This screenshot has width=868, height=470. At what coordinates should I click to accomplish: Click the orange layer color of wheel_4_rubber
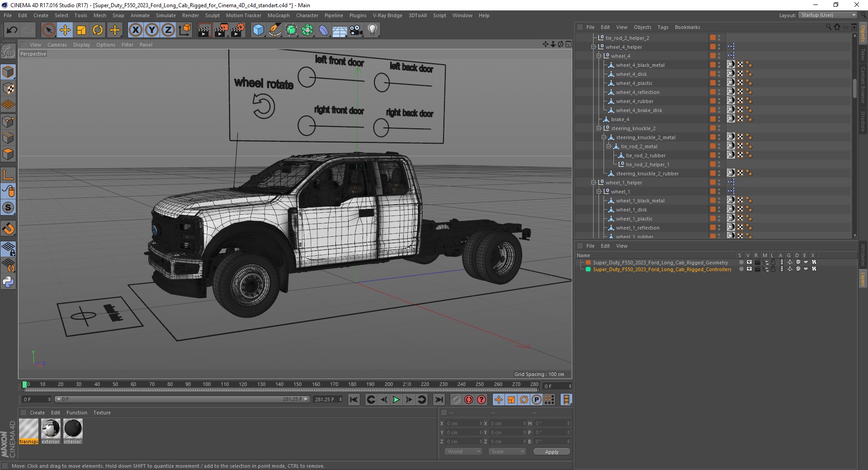[x=712, y=101]
